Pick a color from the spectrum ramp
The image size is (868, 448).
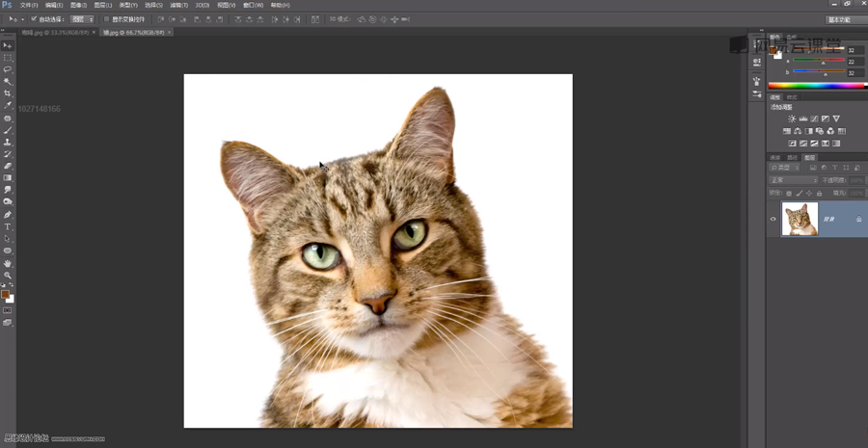(x=816, y=86)
